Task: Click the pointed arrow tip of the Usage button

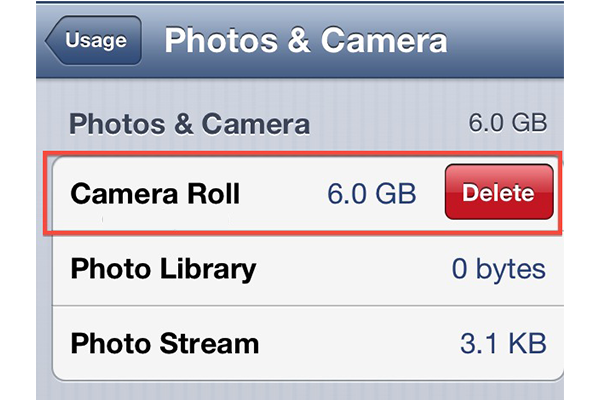Action: tap(52, 41)
